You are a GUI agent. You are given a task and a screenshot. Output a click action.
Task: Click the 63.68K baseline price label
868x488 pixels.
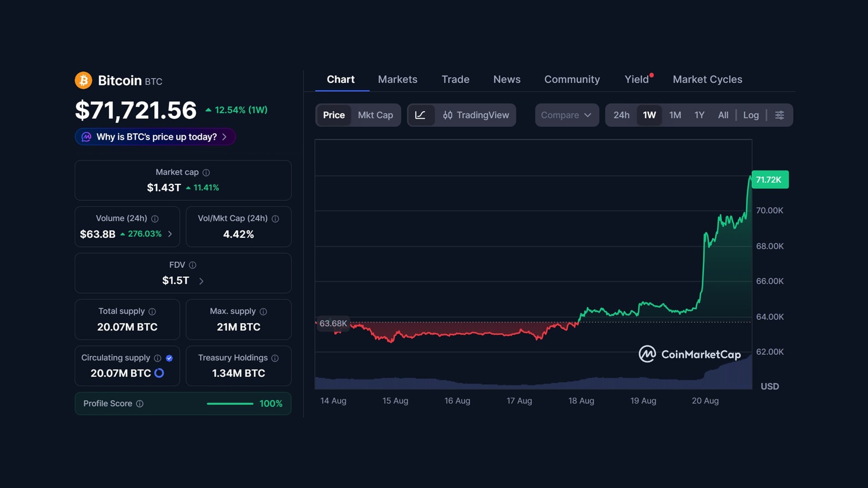pyautogui.click(x=333, y=324)
